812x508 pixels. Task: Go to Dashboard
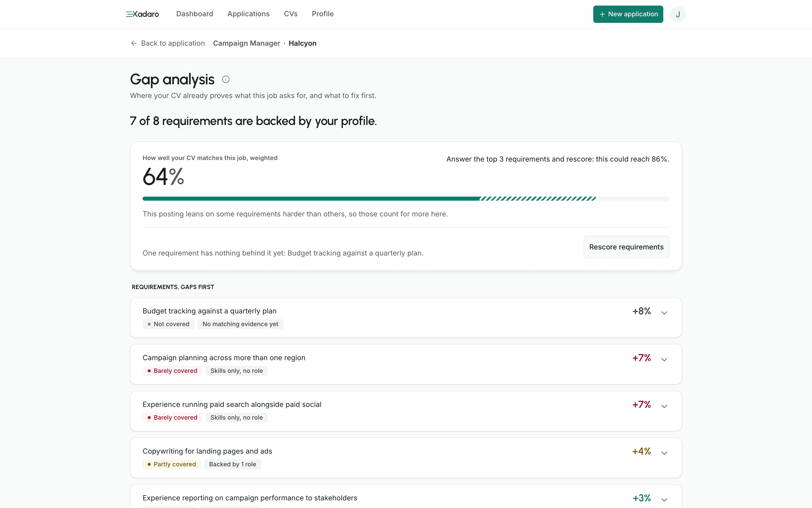(195, 14)
